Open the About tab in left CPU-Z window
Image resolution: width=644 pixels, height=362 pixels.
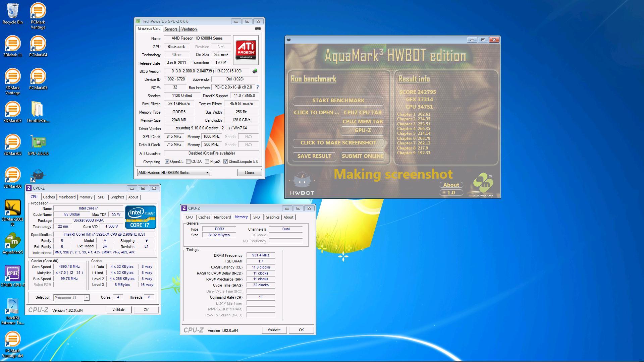[133, 197]
